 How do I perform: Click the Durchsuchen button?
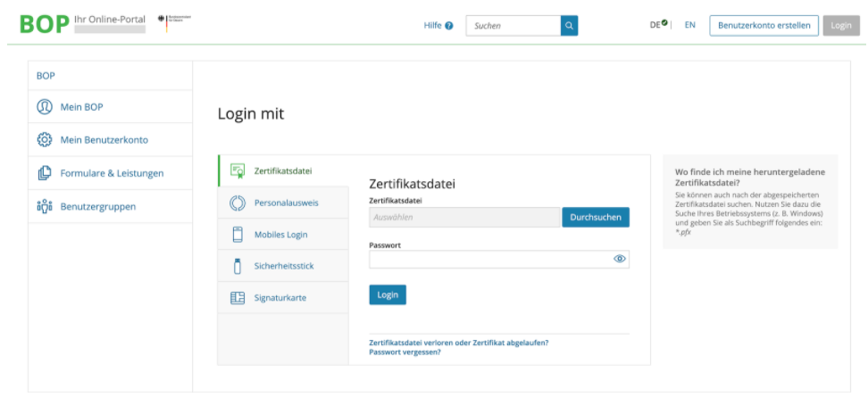(596, 217)
